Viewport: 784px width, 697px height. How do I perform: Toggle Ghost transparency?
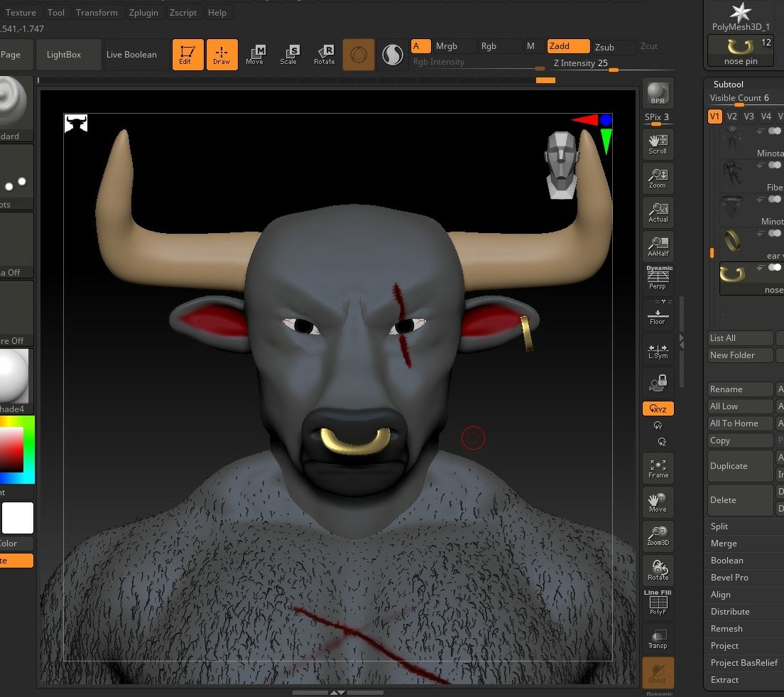[658, 673]
